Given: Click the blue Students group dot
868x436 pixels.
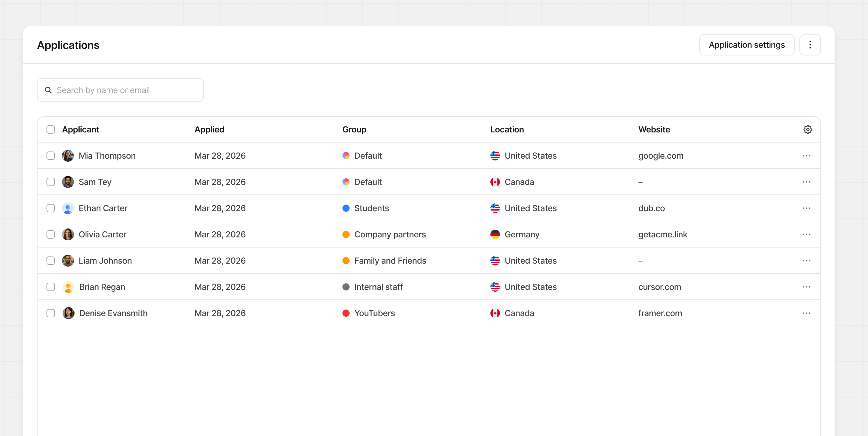Looking at the screenshot, I should [346, 208].
